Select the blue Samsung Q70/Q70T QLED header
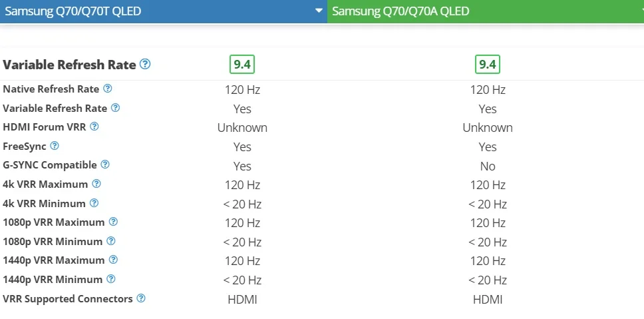Screen dimensions: 644x319 (x=164, y=11)
